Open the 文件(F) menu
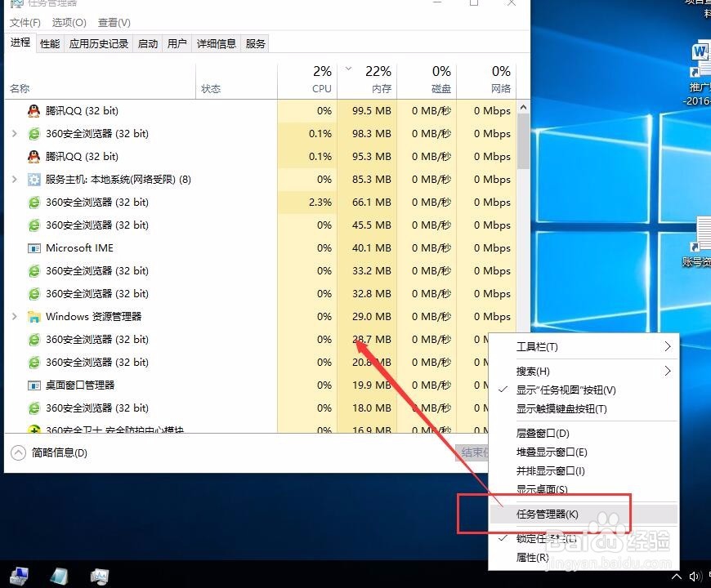The height and width of the screenshot is (588, 711). pos(25,23)
